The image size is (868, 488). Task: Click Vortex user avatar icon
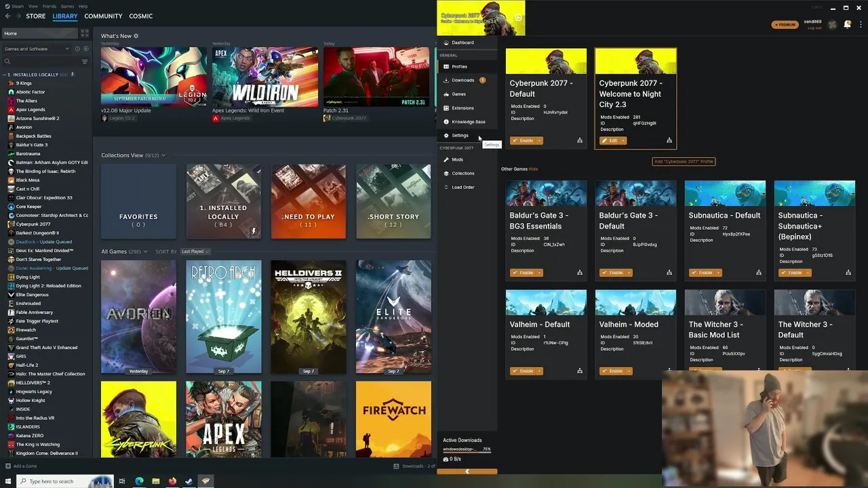(832, 25)
